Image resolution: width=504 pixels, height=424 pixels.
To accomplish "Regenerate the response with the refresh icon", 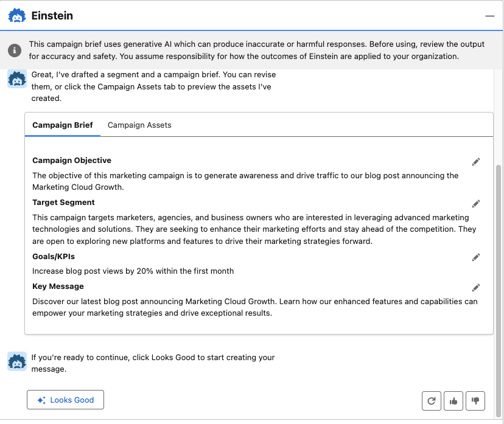I will pos(432,401).
